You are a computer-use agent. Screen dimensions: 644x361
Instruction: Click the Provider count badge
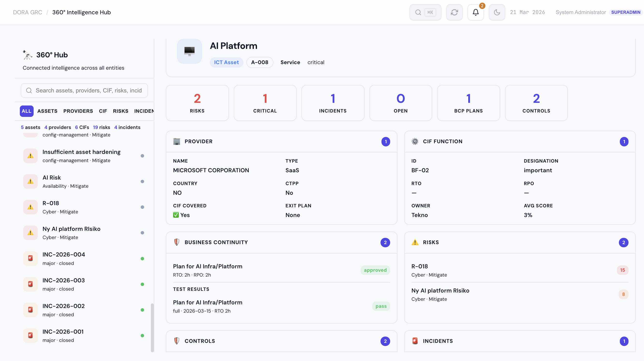coord(386,142)
